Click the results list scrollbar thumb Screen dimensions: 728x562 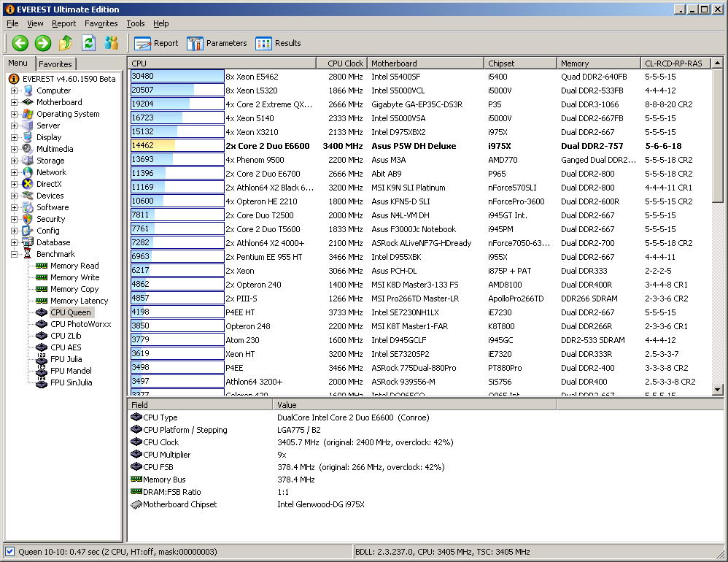point(717,135)
